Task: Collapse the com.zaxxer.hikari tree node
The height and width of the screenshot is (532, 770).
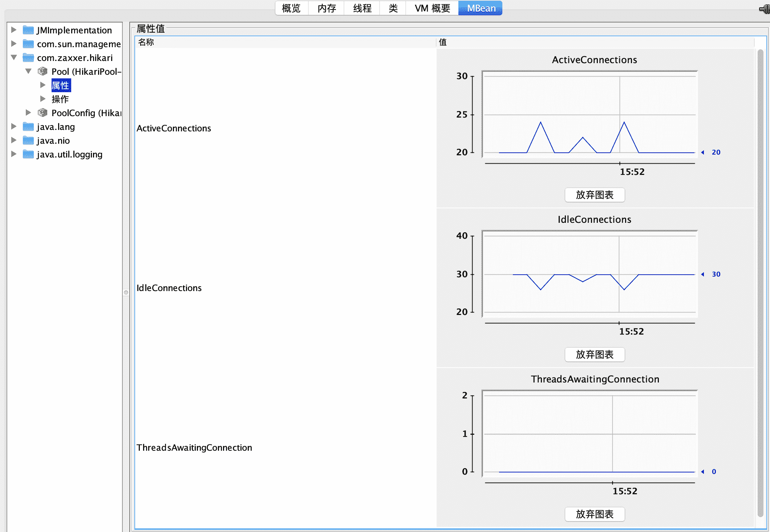Action: pyautogui.click(x=14, y=57)
